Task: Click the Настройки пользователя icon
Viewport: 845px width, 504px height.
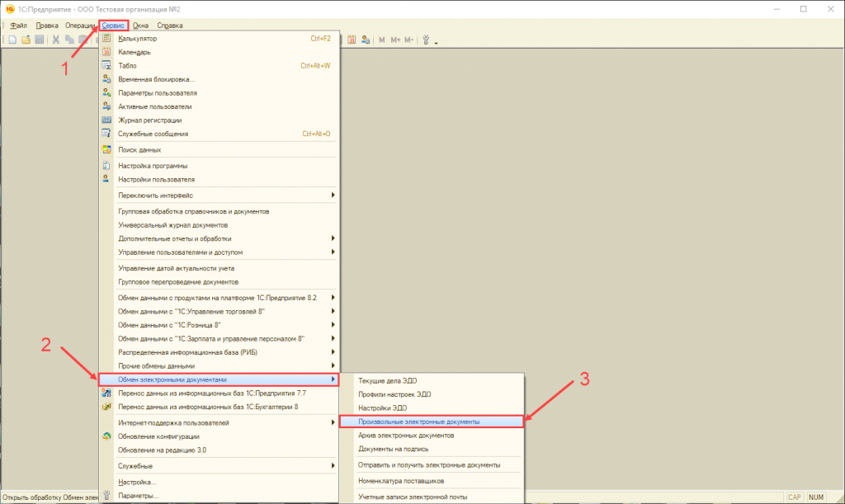Action: pyautogui.click(x=106, y=179)
